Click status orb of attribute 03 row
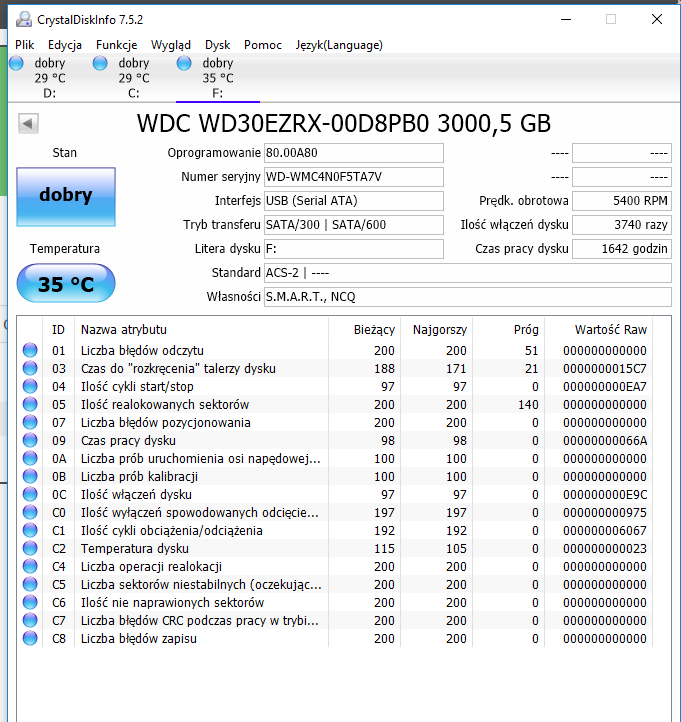The width and height of the screenshot is (681, 722). tap(30, 368)
